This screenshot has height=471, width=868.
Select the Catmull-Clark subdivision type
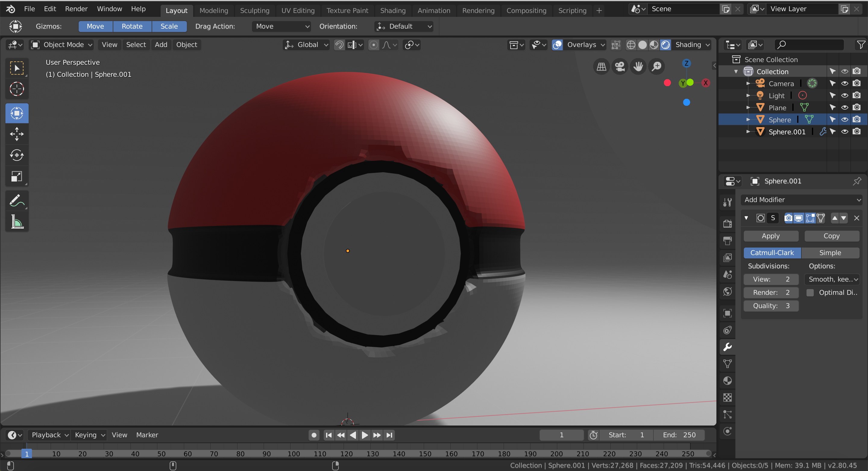click(772, 253)
